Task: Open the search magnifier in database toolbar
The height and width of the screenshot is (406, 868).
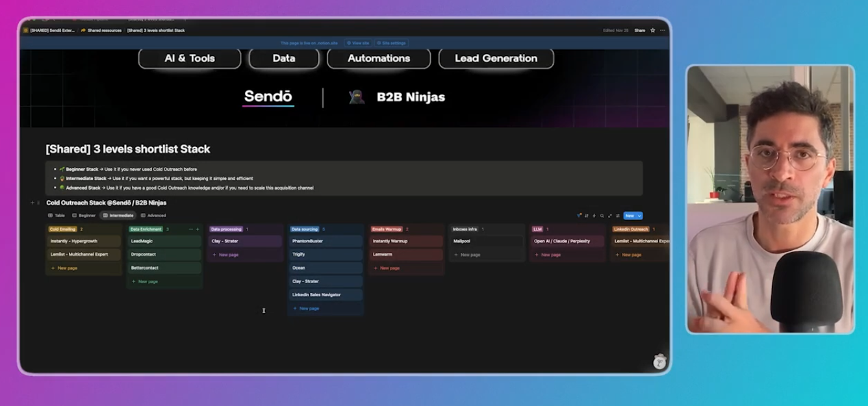Action: click(x=602, y=216)
